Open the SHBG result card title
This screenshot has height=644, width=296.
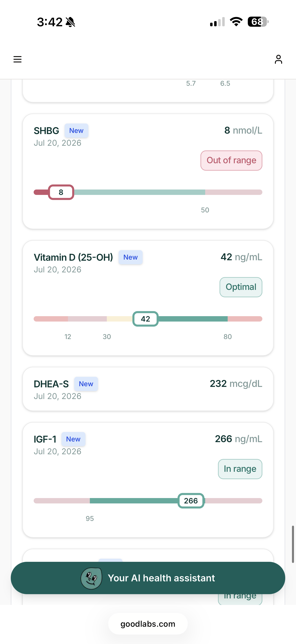(46, 131)
